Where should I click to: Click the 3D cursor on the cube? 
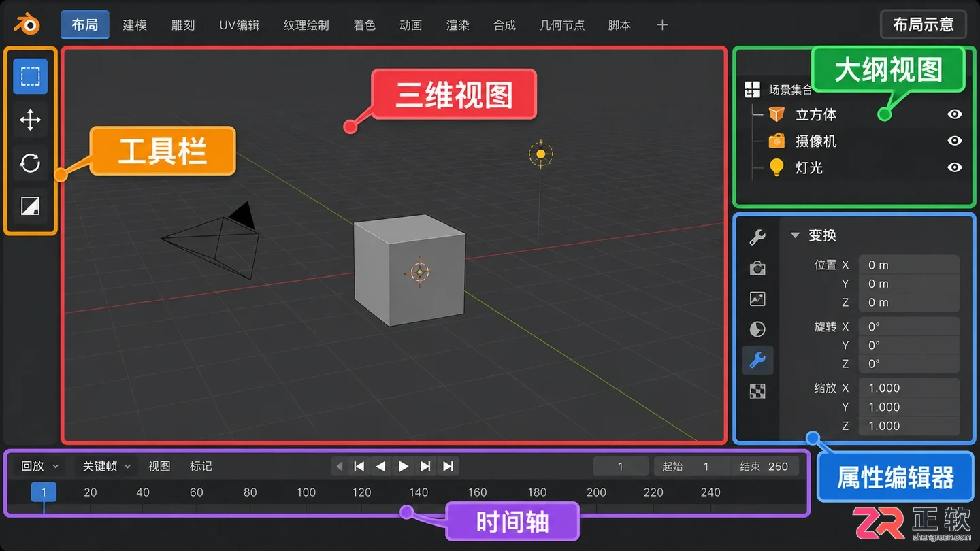click(420, 272)
